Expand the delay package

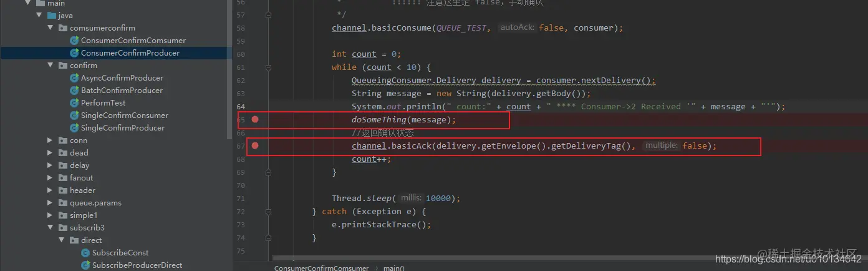[51, 165]
